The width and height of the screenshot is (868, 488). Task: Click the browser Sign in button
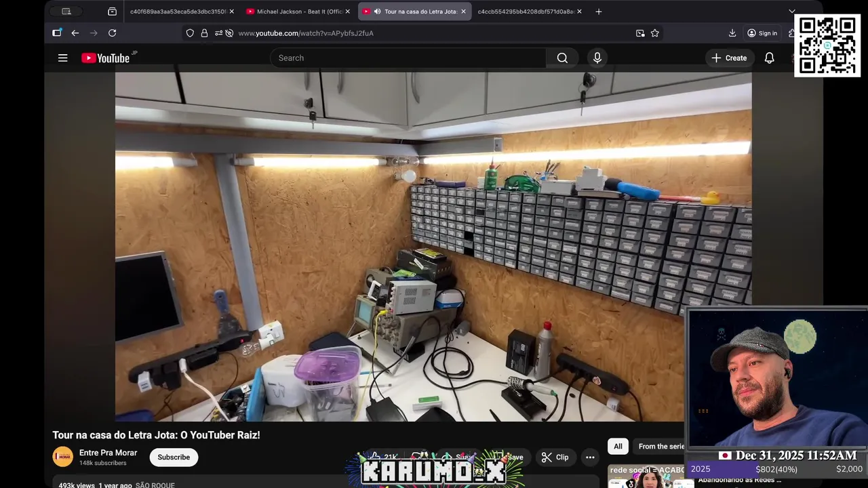(x=762, y=33)
